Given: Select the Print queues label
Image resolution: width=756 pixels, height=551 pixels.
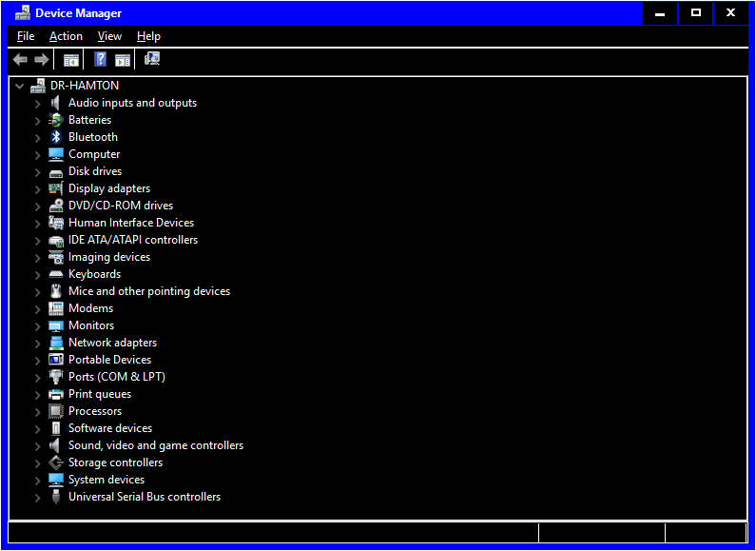Looking at the screenshot, I should [x=100, y=394].
